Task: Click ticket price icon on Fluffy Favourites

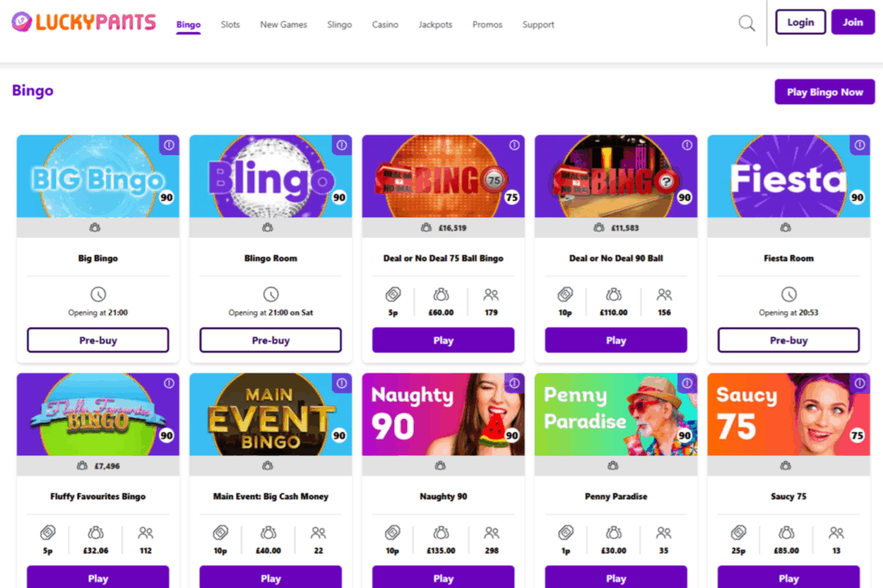Action: point(48,531)
